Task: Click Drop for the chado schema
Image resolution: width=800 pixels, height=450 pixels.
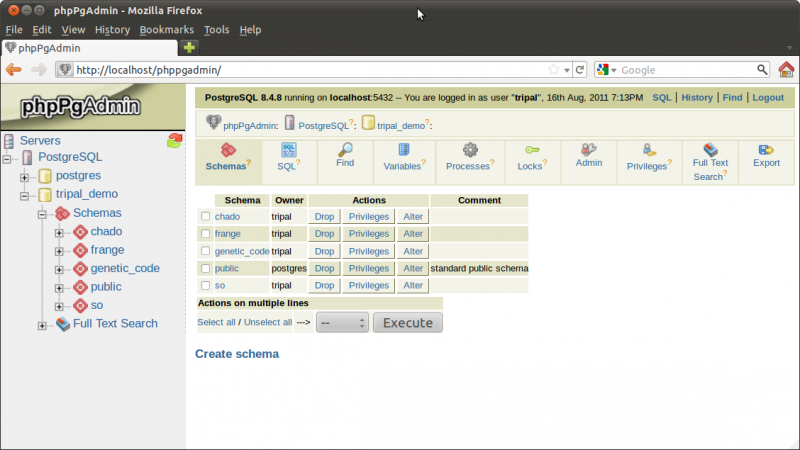Action: (324, 216)
